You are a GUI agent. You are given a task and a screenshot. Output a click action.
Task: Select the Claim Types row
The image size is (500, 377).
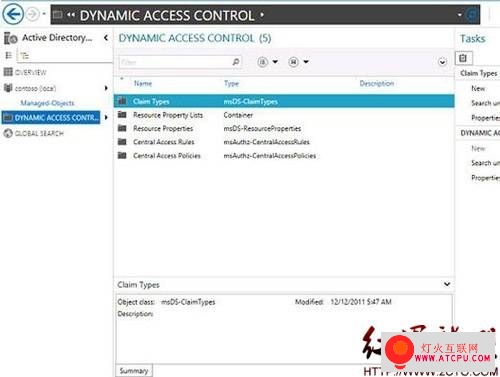pyautogui.click(x=284, y=101)
